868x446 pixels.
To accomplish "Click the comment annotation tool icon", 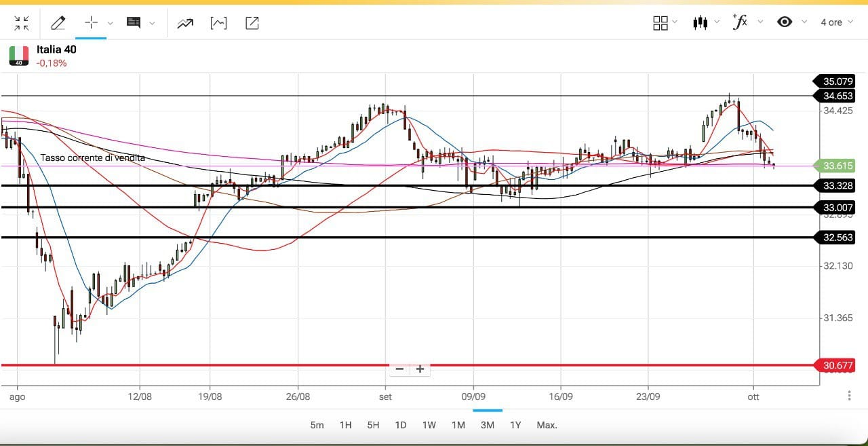I will pyautogui.click(x=134, y=23).
